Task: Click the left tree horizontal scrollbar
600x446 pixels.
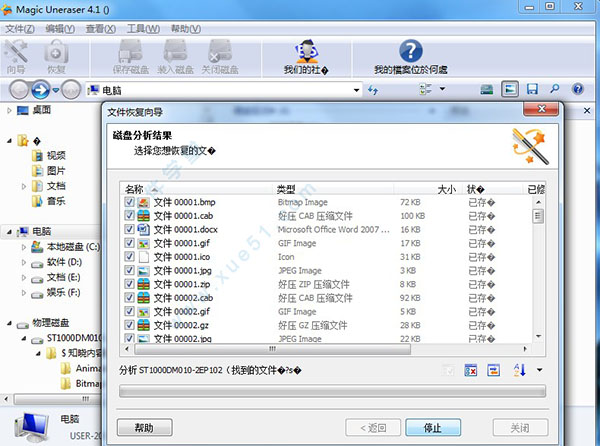Action: coord(57,399)
